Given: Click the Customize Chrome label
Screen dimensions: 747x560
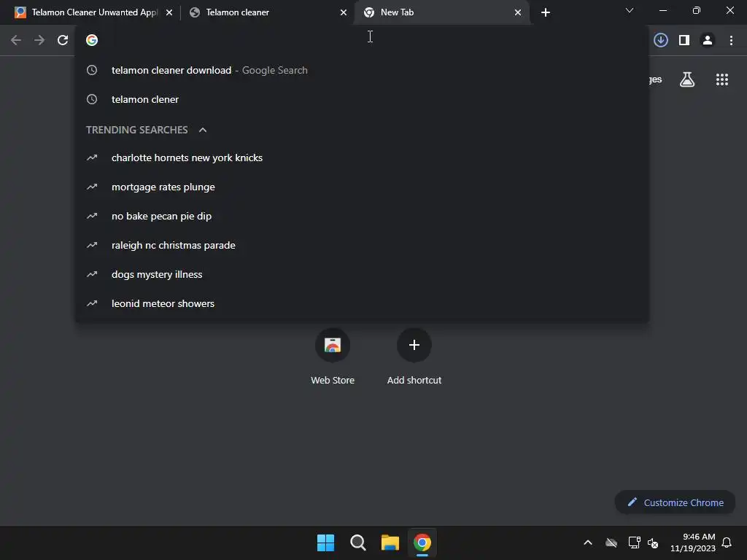Looking at the screenshot, I should coord(684,503).
